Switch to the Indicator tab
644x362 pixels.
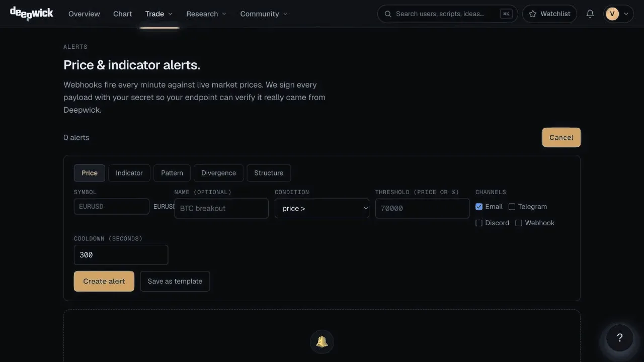pos(129,173)
